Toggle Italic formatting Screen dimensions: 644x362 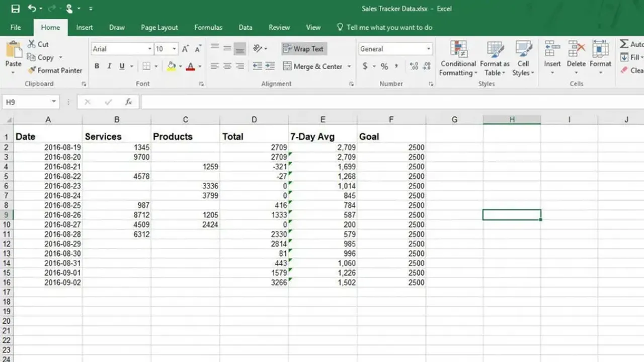point(109,66)
